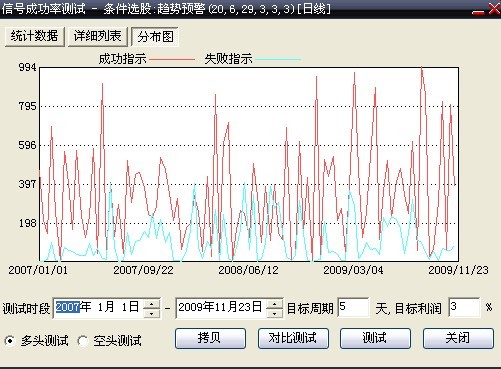Viewport: 501px width, 369px height.
Task: Click 关闭 to close dialog
Action: click(x=458, y=338)
